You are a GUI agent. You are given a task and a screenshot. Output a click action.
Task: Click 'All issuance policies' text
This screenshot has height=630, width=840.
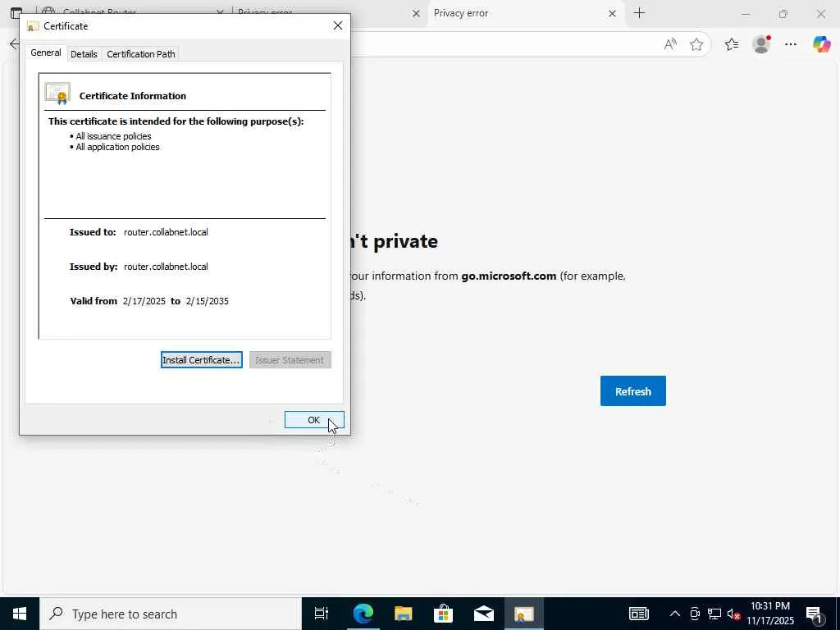tap(113, 136)
